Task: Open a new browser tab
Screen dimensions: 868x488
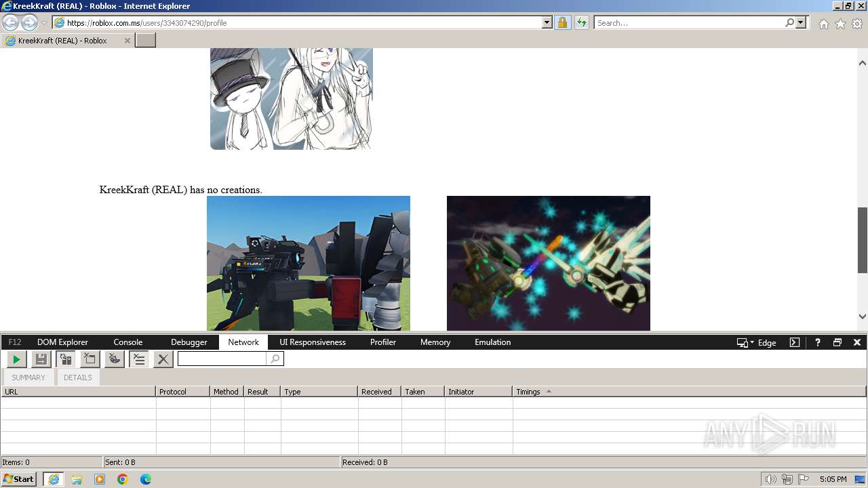Action: [x=146, y=41]
